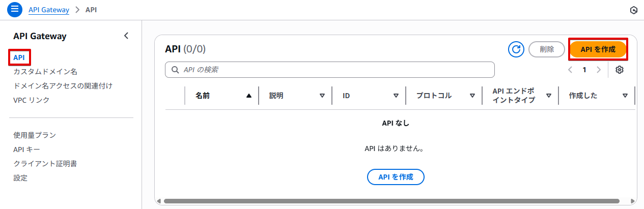Image resolution: width=644 pixels, height=209 pixels.
Task: Open the hamburger navigation menu
Action: point(14,9)
